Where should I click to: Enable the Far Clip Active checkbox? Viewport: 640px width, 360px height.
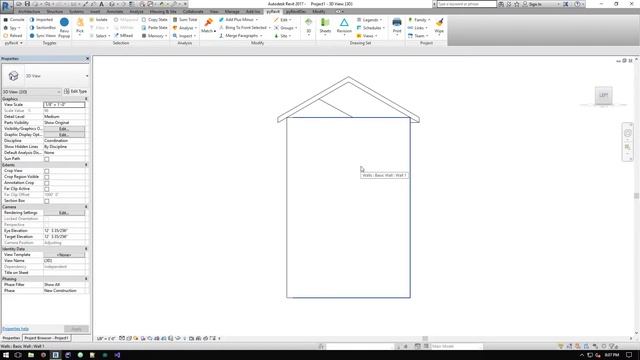click(x=47, y=189)
